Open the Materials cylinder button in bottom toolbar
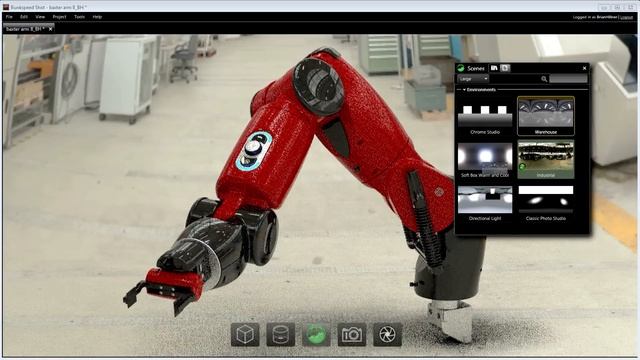640x360 pixels. tap(280, 334)
